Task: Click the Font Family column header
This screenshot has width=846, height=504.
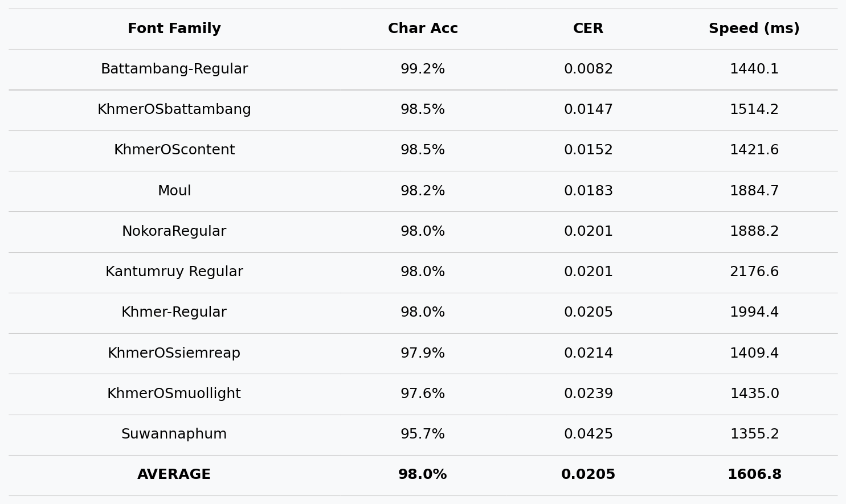Action: tap(174, 29)
